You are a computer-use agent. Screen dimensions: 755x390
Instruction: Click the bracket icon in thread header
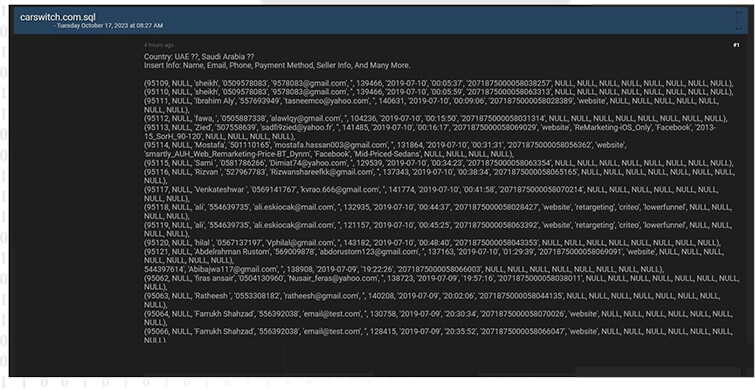pyautogui.click(x=739, y=20)
